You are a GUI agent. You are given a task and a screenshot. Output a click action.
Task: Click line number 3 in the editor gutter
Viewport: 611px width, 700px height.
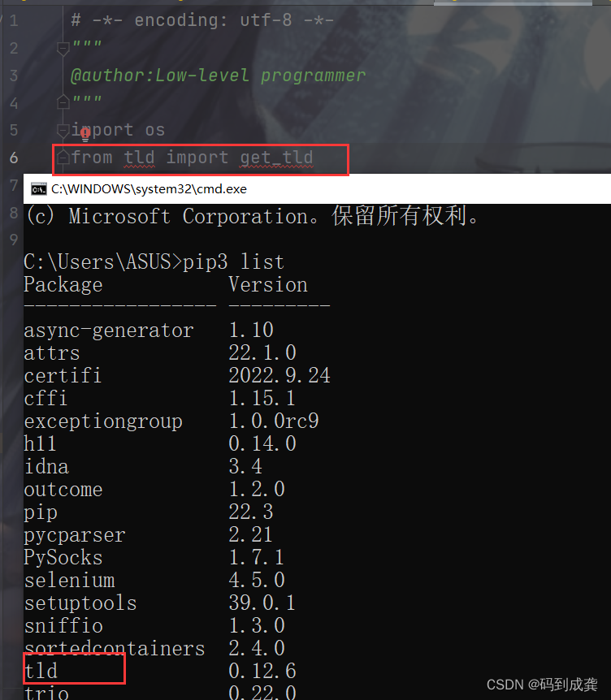[14, 76]
